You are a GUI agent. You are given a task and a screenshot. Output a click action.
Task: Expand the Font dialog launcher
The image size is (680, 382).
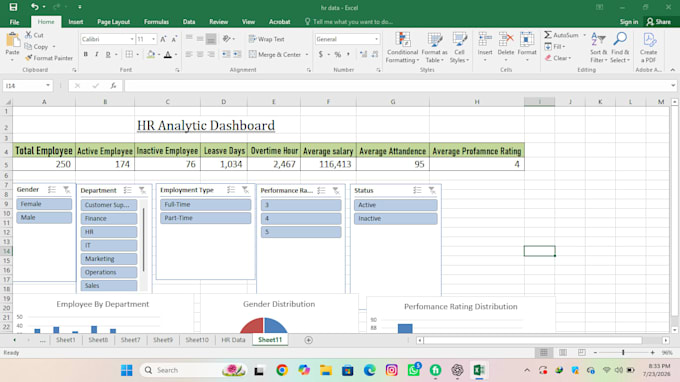[x=177, y=70]
